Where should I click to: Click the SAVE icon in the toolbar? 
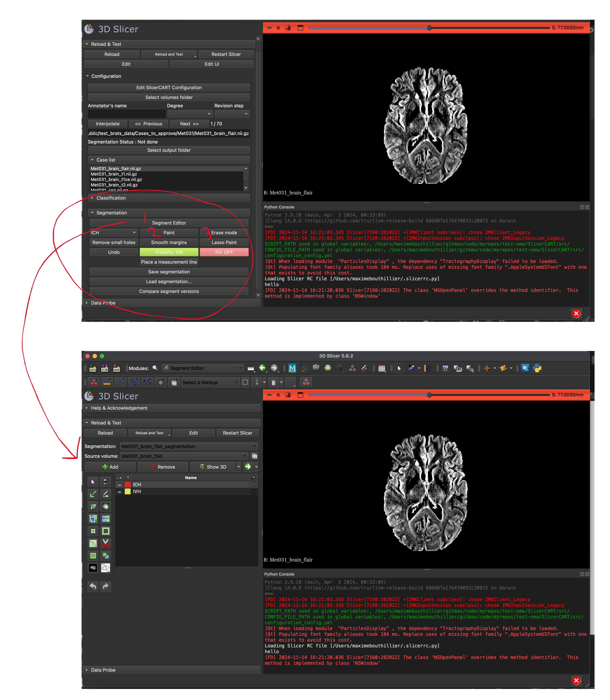click(x=117, y=368)
